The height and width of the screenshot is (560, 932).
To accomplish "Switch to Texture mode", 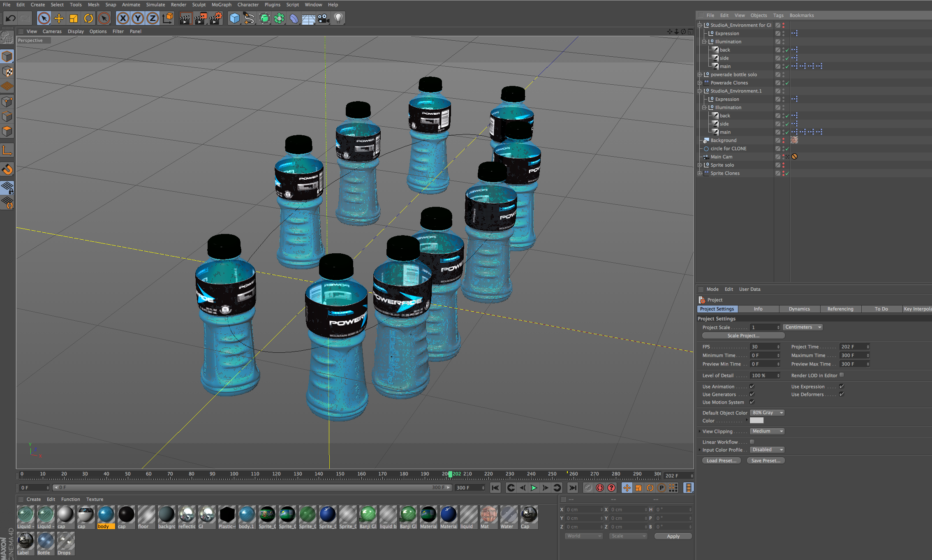I will (7, 72).
